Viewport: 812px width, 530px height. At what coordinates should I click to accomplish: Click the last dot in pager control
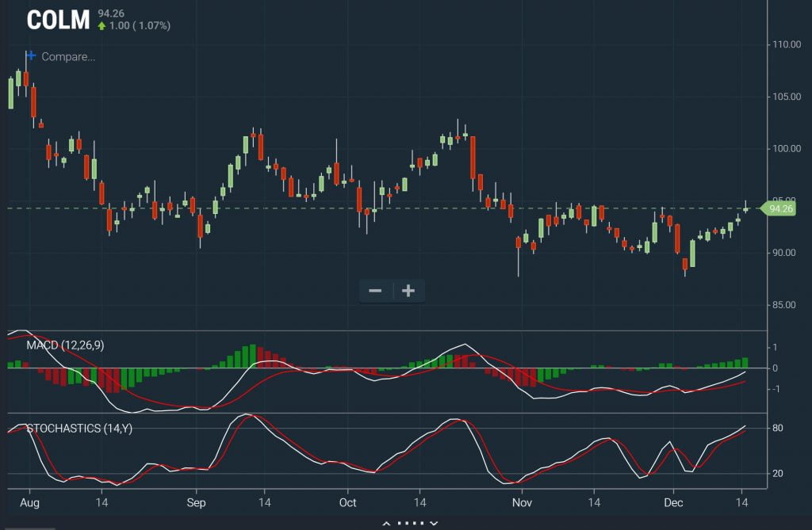(x=421, y=522)
